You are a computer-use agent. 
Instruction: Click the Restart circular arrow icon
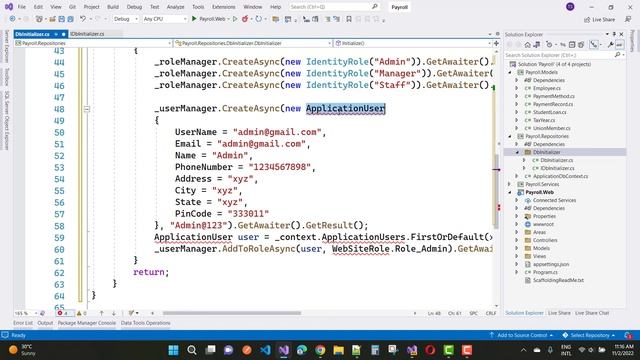point(258,19)
